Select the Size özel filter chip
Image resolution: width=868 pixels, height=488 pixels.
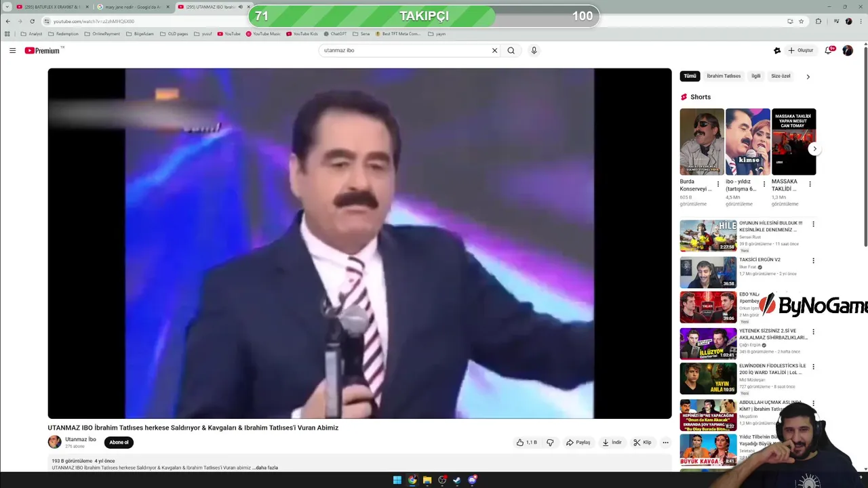(781, 76)
